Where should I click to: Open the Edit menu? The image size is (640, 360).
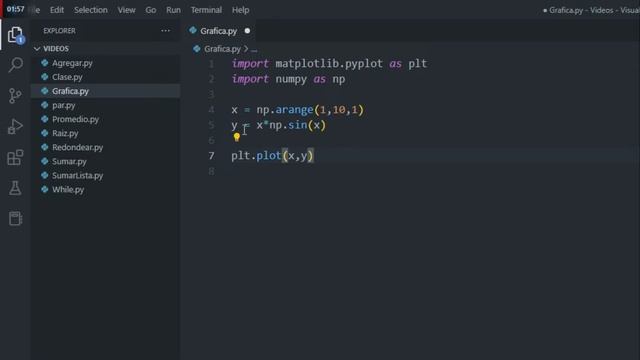coord(57,10)
